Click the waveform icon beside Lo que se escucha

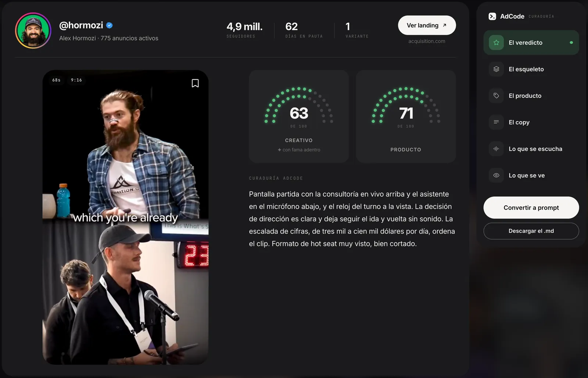tap(496, 149)
